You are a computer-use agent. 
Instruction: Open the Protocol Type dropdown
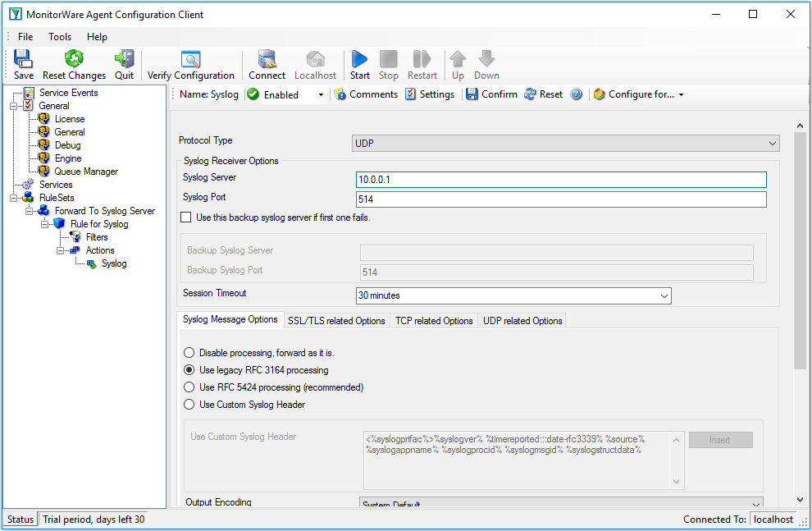pyautogui.click(x=565, y=144)
